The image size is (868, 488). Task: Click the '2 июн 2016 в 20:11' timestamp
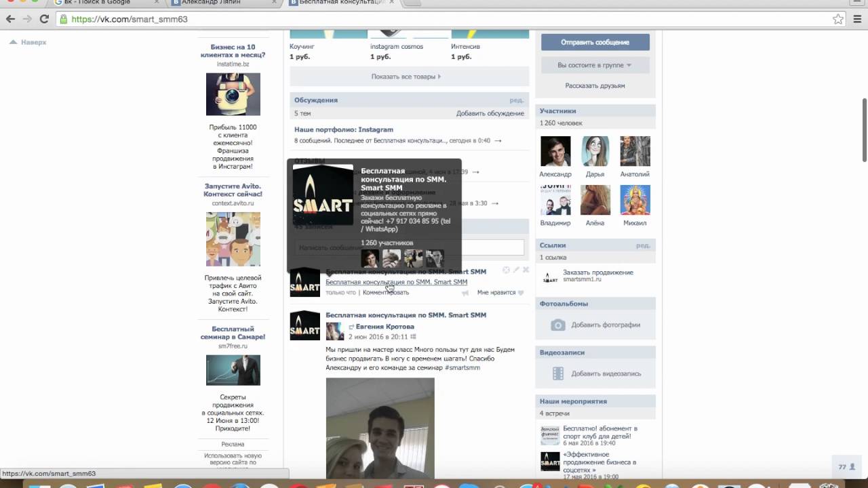point(378,337)
